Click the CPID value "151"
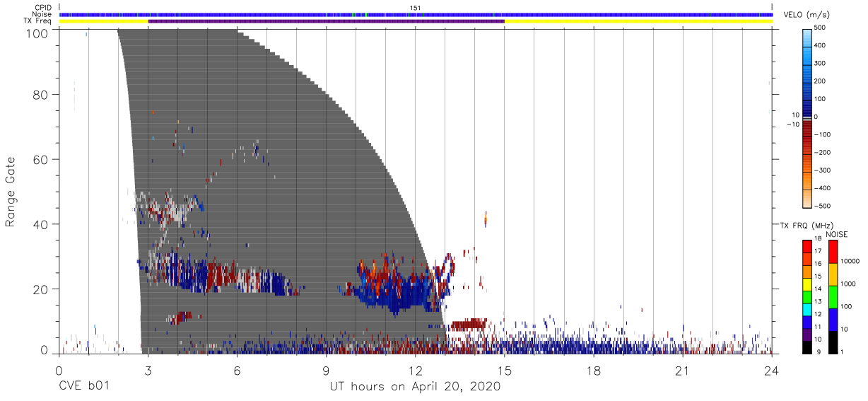The image size is (868, 401). coord(416,8)
